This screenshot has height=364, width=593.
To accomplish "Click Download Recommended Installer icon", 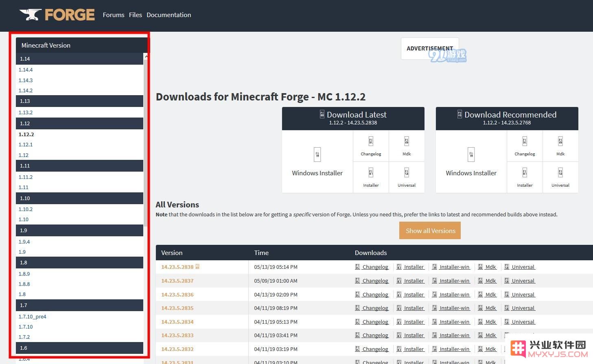I will coord(525,172).
